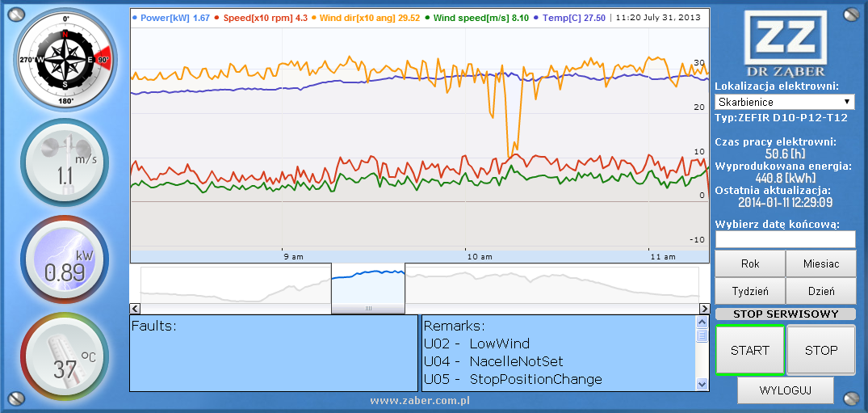Screen dimensions: 868x413
Task: Click the STOP SERWISOWY label
Action: 786,314
